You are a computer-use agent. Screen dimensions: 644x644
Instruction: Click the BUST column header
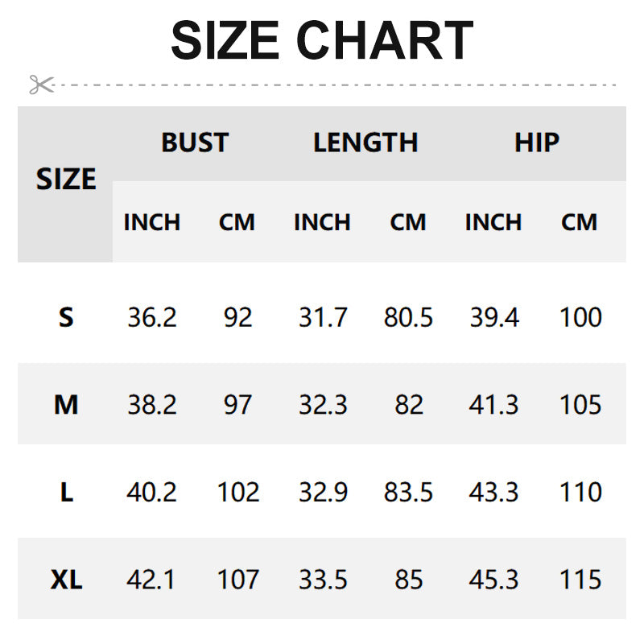pos(195,142)
